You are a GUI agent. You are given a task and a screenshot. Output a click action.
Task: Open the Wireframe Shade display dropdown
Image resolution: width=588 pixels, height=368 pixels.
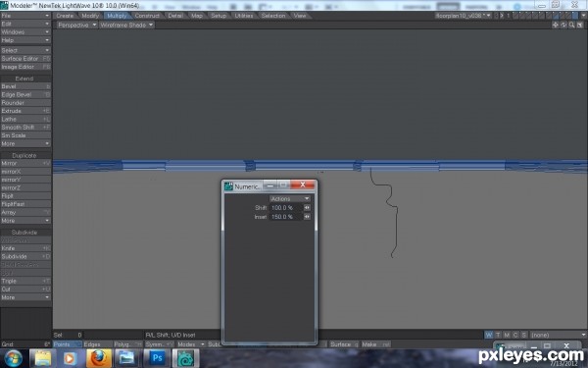pos(126,25)
